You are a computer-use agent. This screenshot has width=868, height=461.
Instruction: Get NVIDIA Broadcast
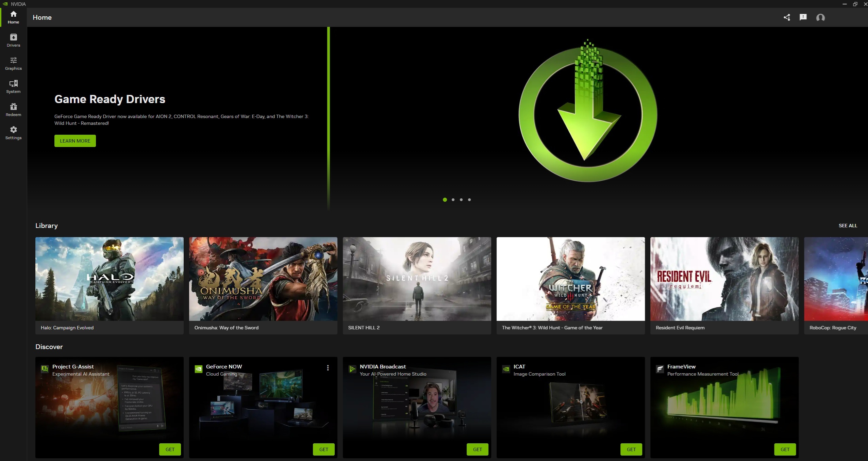(478, 449)
